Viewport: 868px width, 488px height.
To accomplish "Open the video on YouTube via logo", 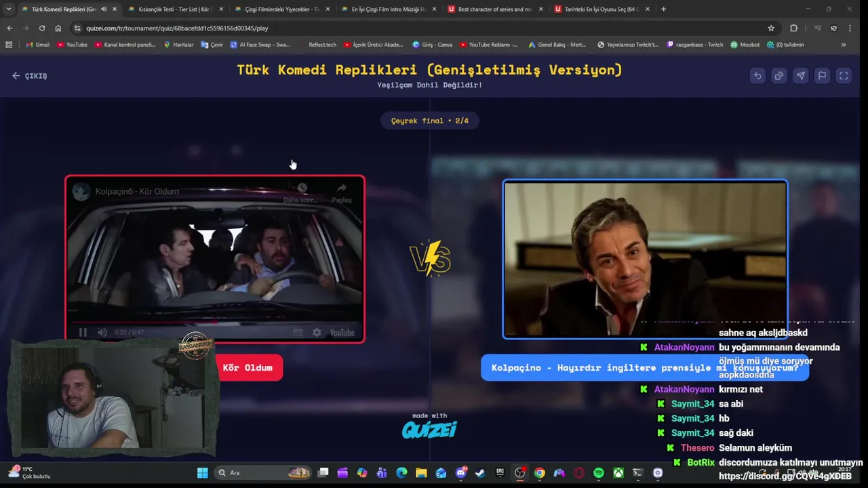I will tap(342, 332).
